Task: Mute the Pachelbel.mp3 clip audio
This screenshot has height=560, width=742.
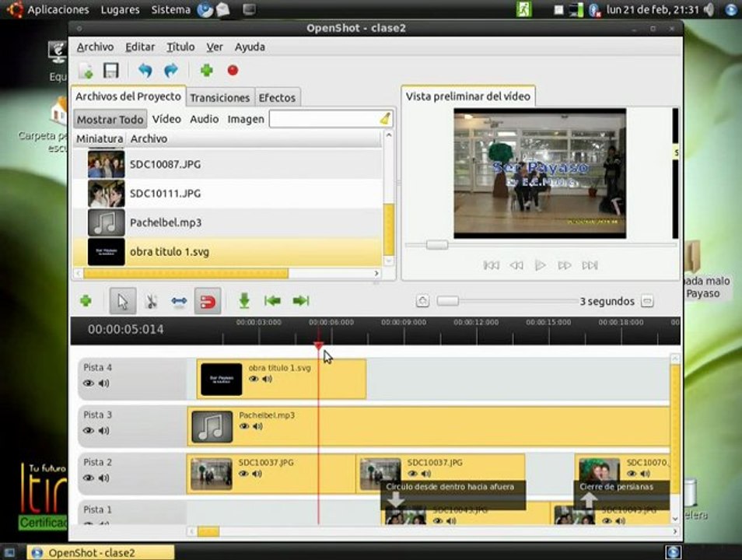Action: coord(257,426)
